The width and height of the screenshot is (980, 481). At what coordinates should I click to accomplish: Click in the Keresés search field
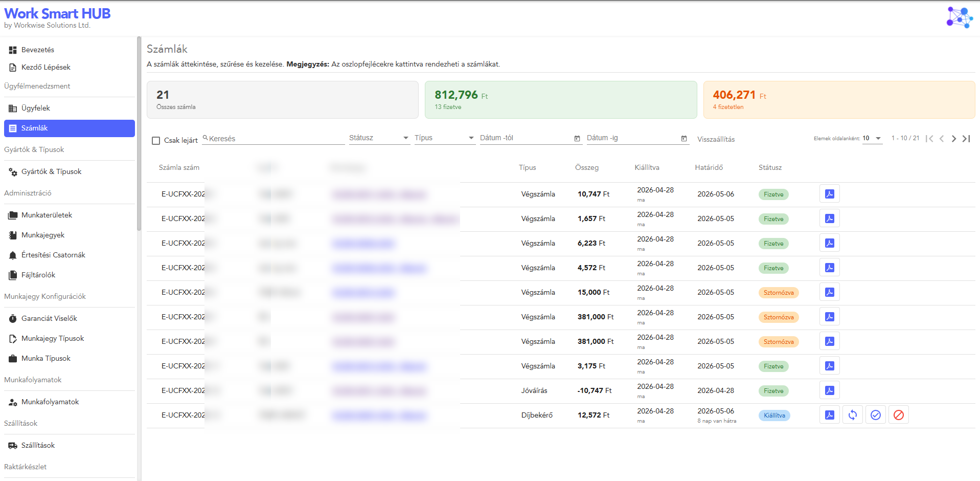tap(274, 139)
